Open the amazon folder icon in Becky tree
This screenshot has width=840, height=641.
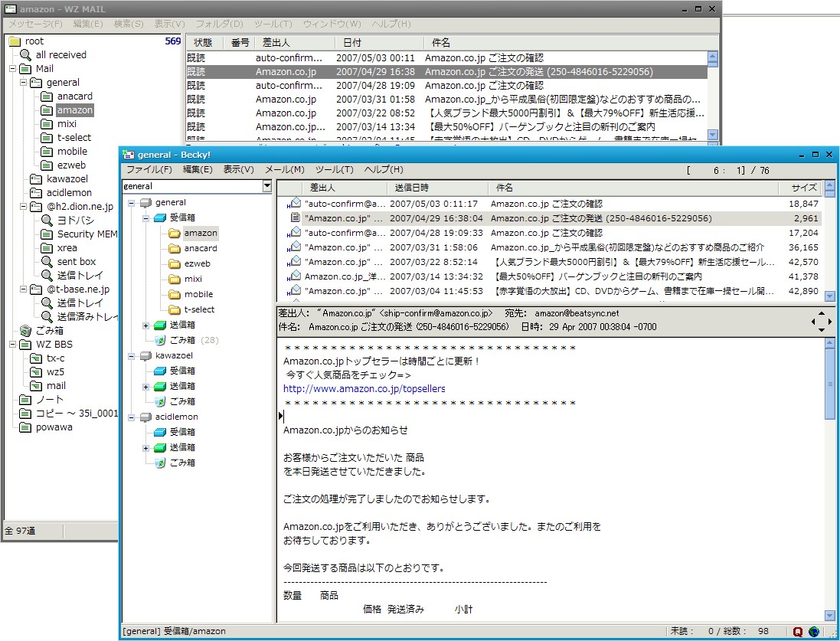[x=174, y=233]
